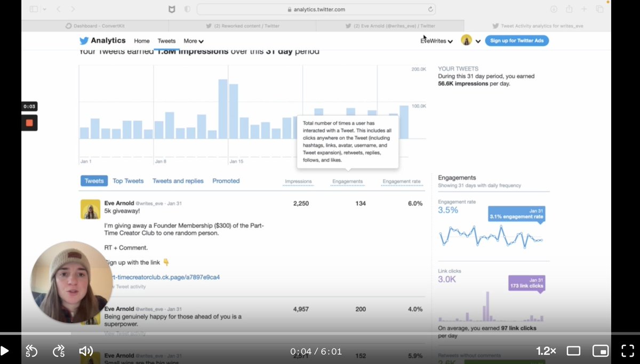Open a new tab with plus icon
The width and height of the screenshot is (640, 364).
point(584,9)
